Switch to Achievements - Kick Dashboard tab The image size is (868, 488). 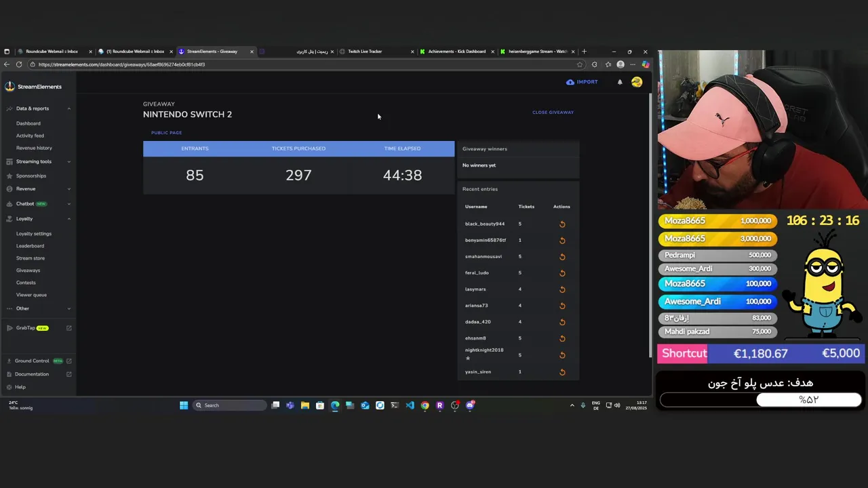456,52
